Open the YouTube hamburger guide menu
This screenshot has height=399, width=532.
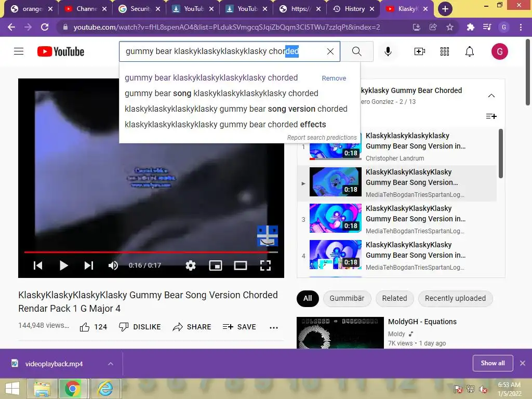tap(19, 51)
